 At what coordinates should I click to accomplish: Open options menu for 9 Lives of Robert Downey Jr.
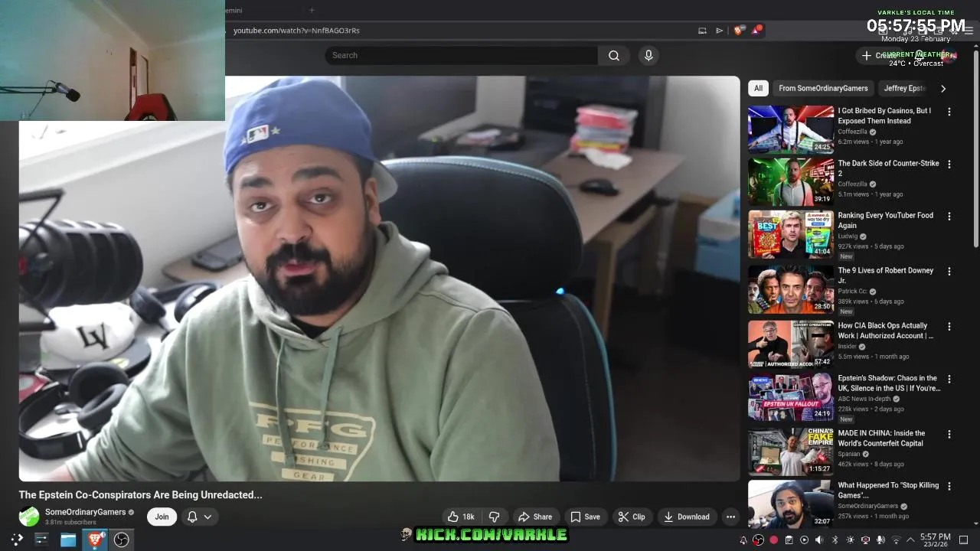(949, 272)
